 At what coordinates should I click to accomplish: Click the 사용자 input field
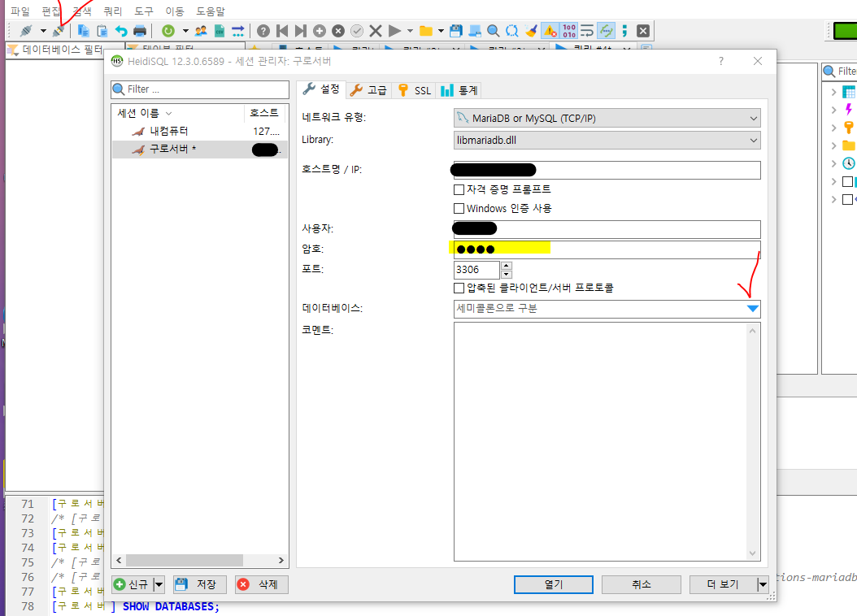pyautogui.click(x=607, y=229)
